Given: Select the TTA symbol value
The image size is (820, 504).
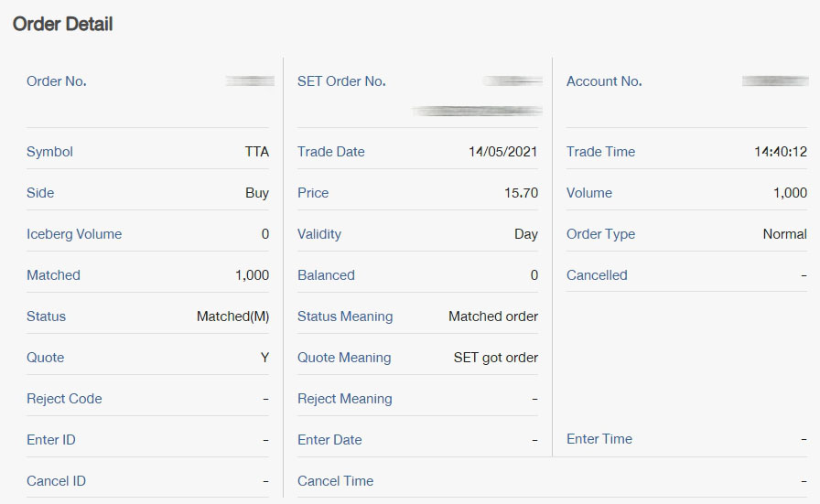Looking at the screenshot, I should 256,152.
